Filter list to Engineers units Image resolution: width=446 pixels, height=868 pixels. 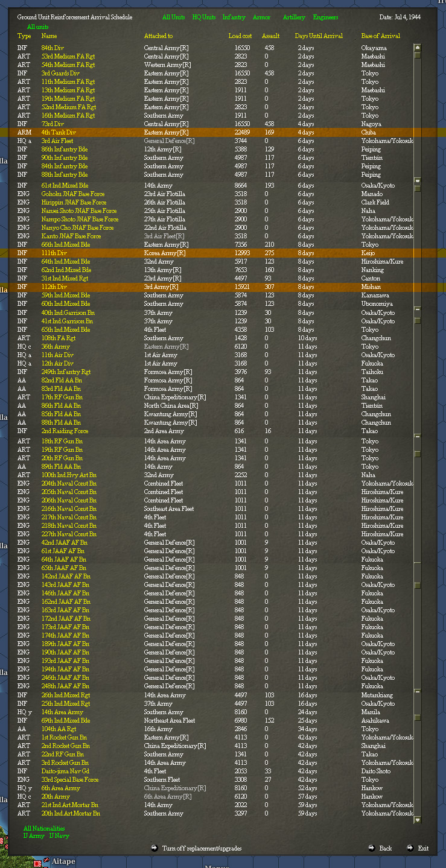pos(325,17)
